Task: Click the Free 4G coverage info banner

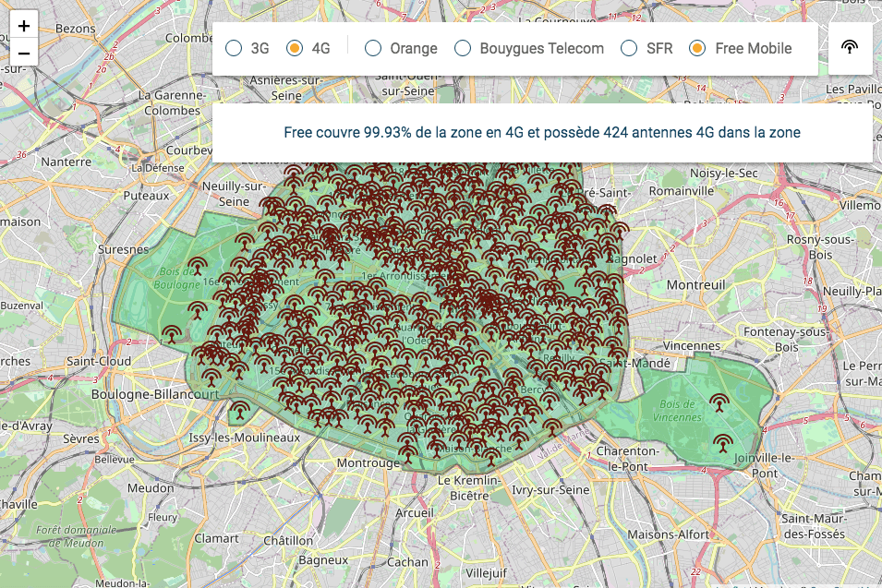Action: [542, 133]
